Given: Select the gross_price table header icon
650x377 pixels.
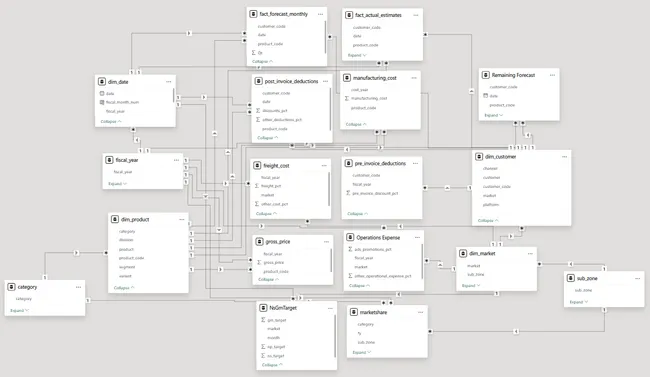Looking at the screenshot, I should pyautogui.click(x=259, y=241).
